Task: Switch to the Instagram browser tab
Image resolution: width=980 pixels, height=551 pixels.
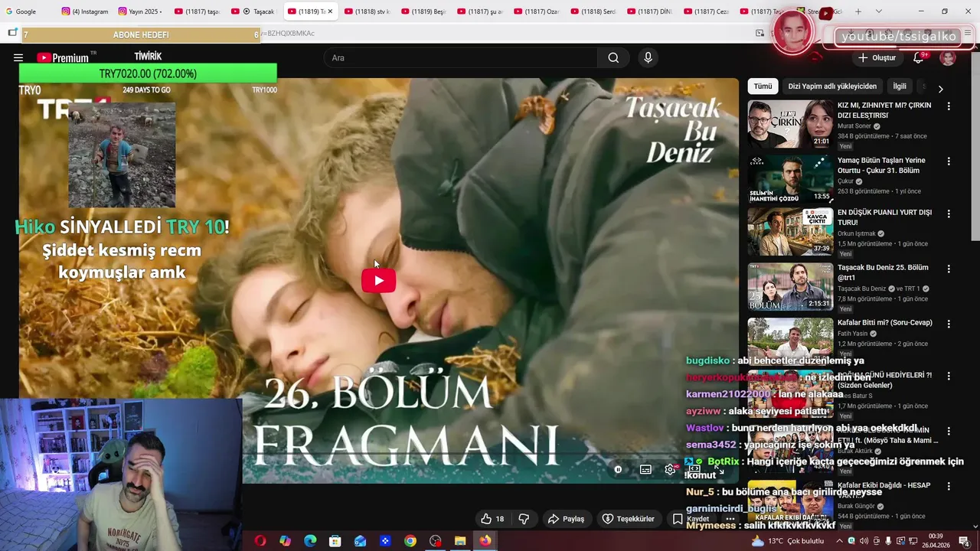Action: (x=85, y=11)
